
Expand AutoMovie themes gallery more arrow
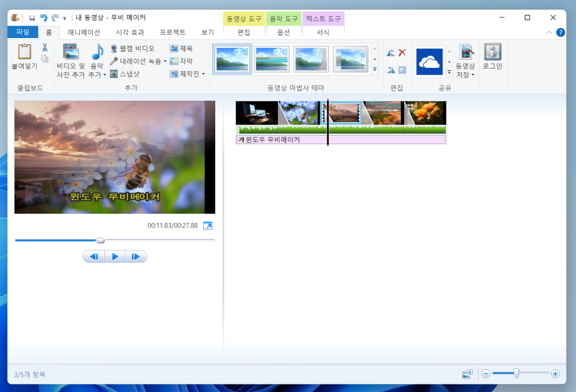(x=374, y=69)
